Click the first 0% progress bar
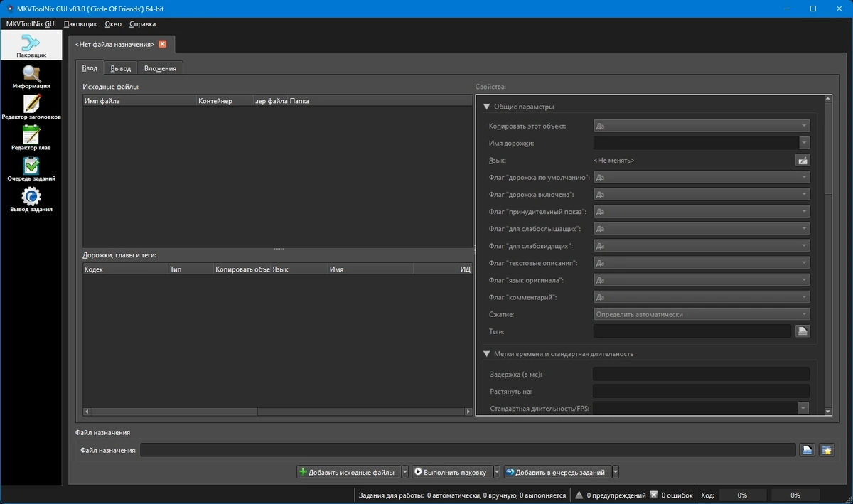The image size is (853, 504). click(742, 495)
